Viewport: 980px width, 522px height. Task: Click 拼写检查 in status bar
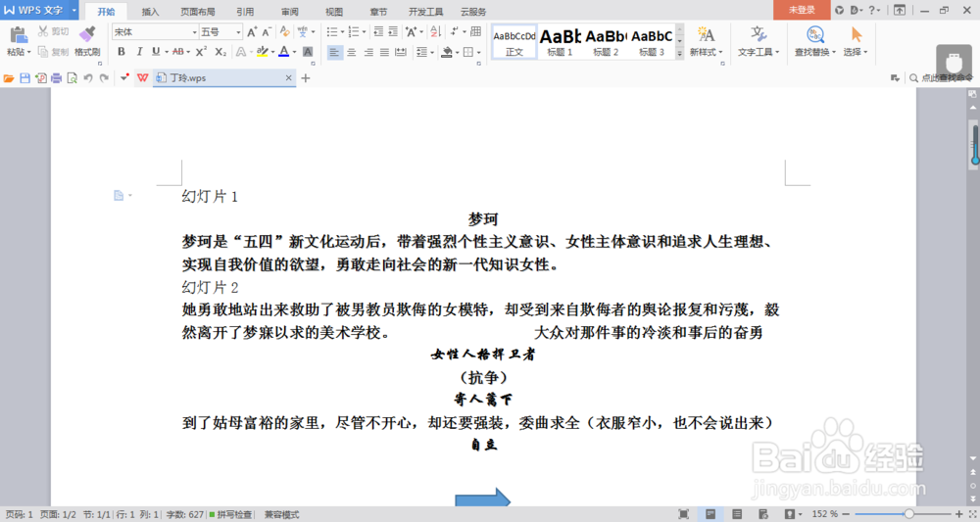tap(230, 514)
